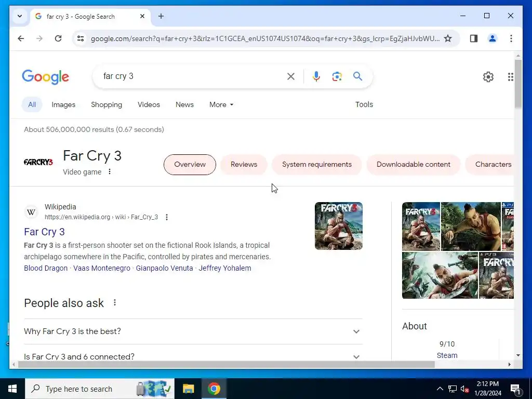Viewport: 532px width, 399px height.
Task: Open File Explorer from the taskbar
Action: (188, 389)
